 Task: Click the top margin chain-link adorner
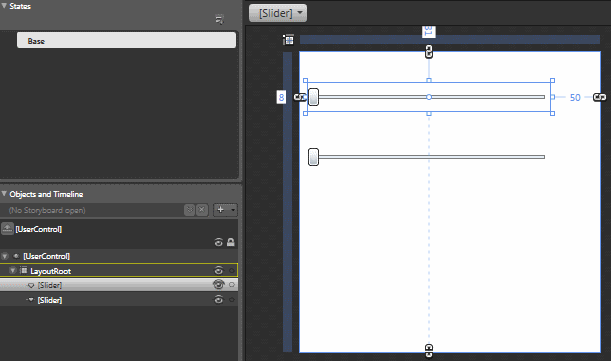(x=429, y=51)
